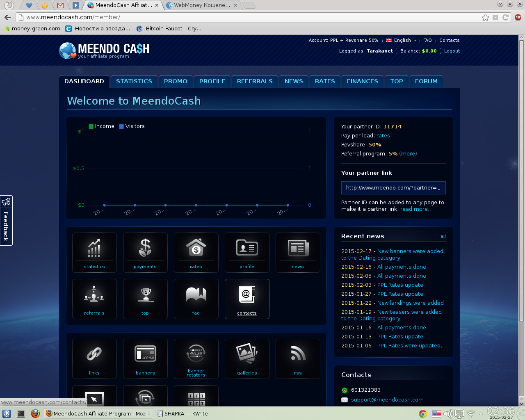This screenshot has height=420, width=525.
Task: Click the read more partner link
Action: 414,209
